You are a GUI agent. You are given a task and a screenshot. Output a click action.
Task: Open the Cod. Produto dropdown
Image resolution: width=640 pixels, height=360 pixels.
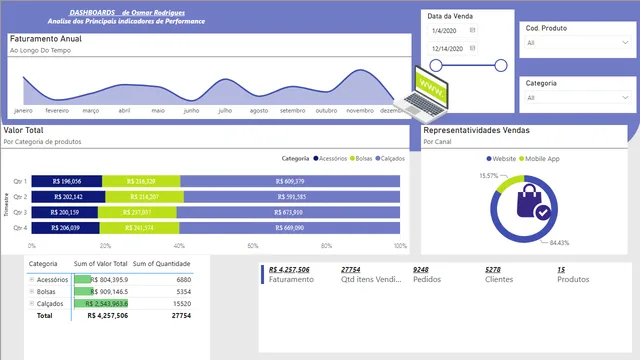(x=578, y=43)
